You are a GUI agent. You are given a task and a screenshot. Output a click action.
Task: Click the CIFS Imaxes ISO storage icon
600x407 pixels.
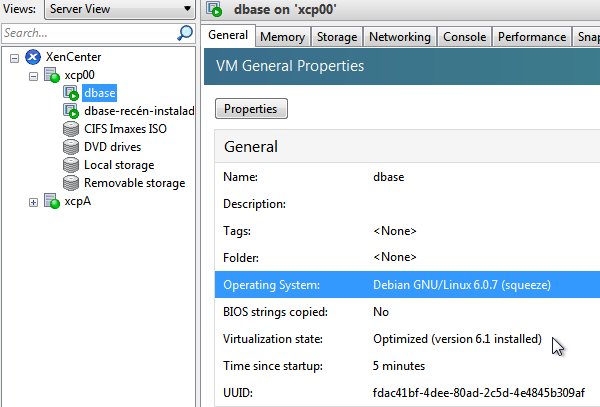[71, 129]
